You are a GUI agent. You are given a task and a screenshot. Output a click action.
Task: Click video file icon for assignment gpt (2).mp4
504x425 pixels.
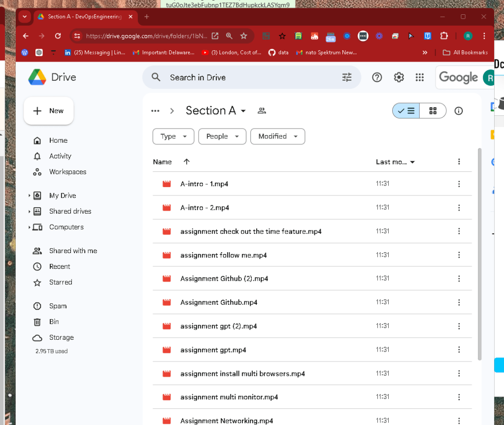click(167, 326)
